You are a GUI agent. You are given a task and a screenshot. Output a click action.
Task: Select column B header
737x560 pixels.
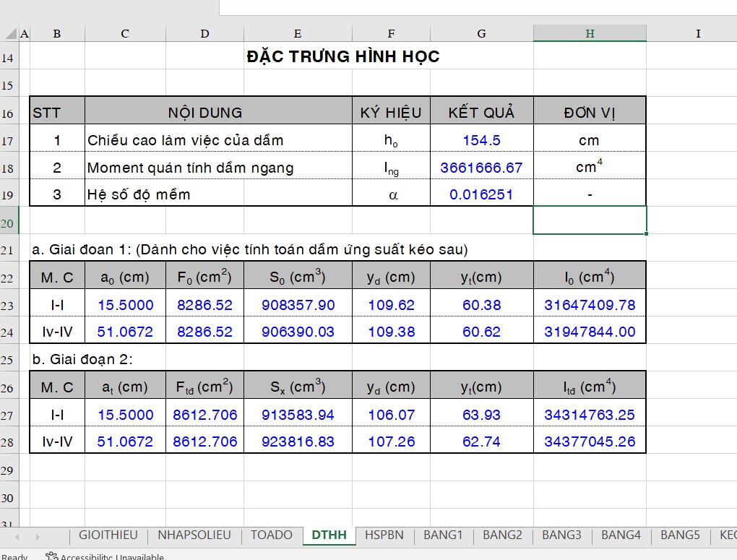point(57,33)
